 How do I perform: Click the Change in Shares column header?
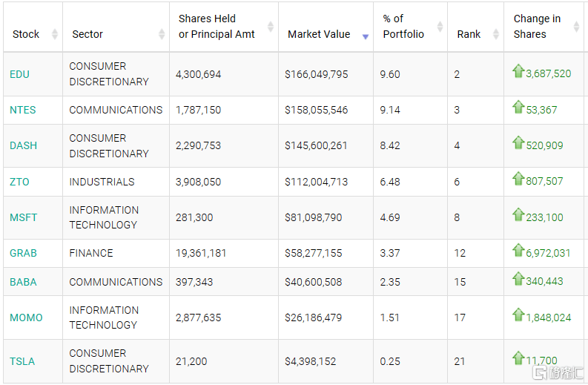(537, 27)
